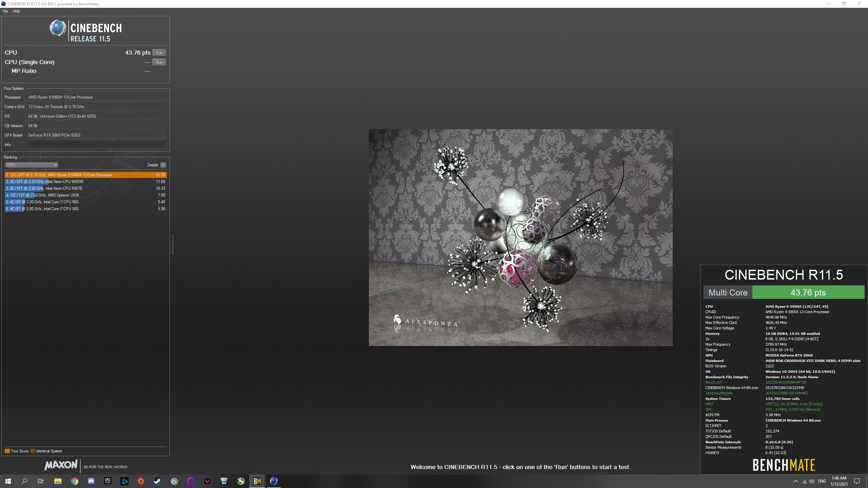The image size is (868, 488).
Task: Click the Your Score orange legend swatch
Action: pos(7,451)
